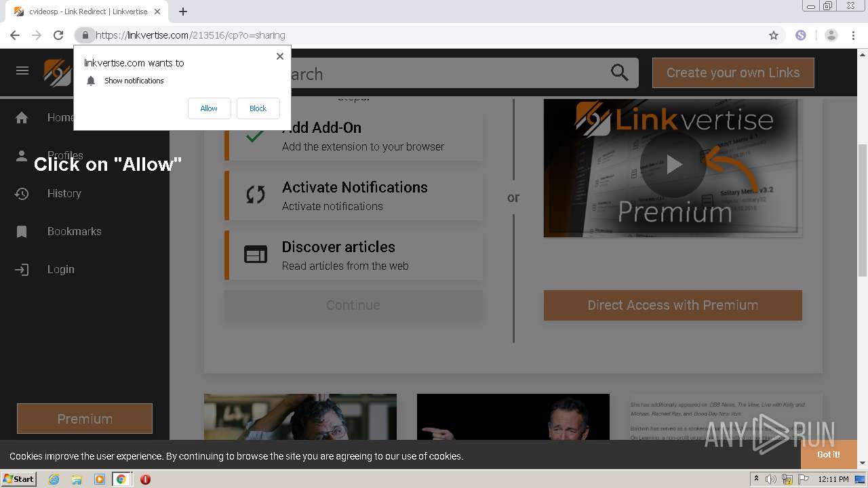
Task: Click the Login arrow icon
Action: (22, 270)
